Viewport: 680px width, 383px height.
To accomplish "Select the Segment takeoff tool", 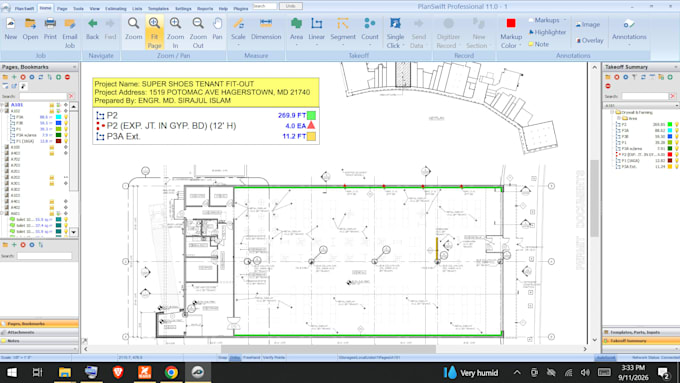I will [343, 29].
